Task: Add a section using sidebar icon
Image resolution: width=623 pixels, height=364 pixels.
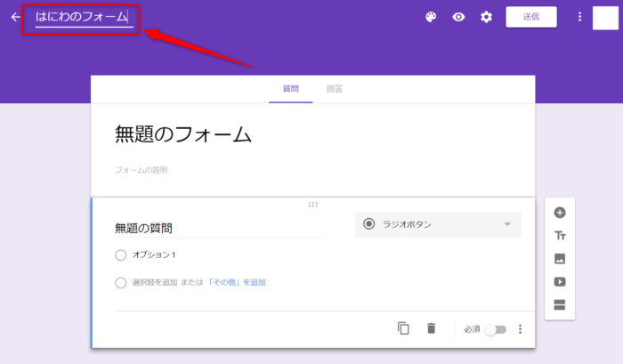Action: click(x=560, y=305)
